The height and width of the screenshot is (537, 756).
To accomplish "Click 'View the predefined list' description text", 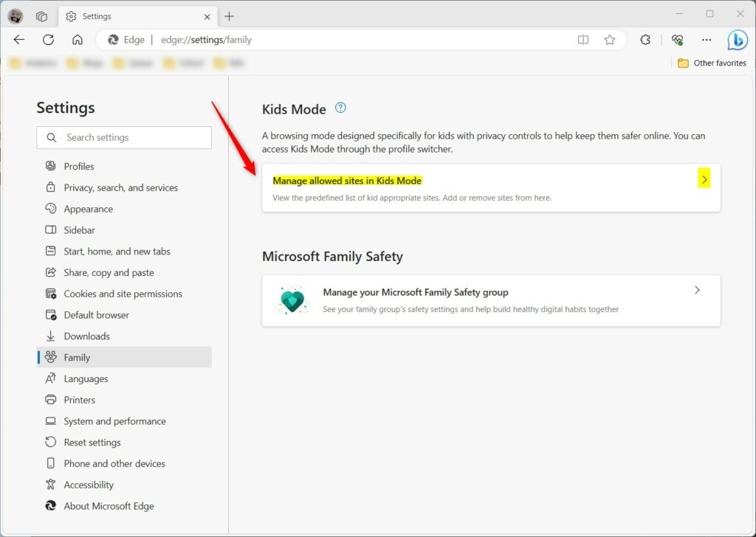I will 412,198.
